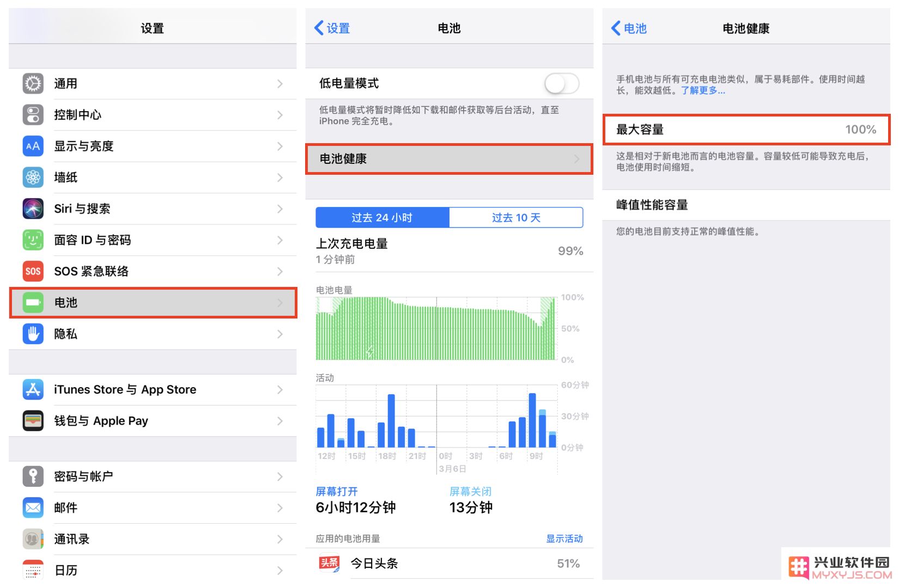Open the 钱包与 Apple Pay row
This screenshot has height=588, width=899.
pyautogui.click(x=153, y=421)
